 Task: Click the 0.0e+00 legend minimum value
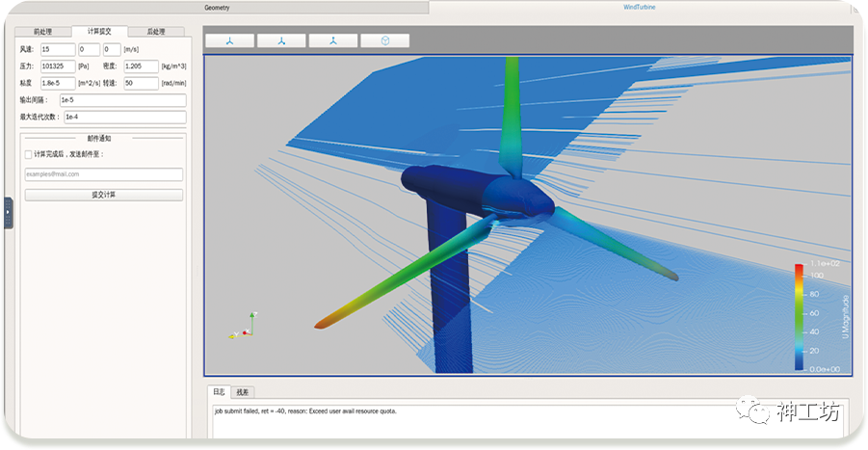pos(825,369)
